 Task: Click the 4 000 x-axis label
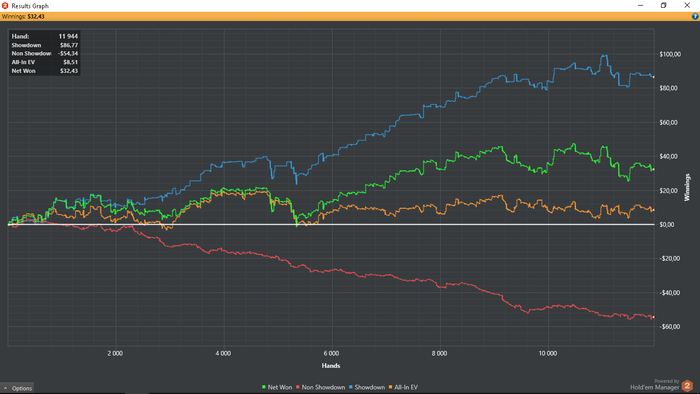tap(223, 353)
